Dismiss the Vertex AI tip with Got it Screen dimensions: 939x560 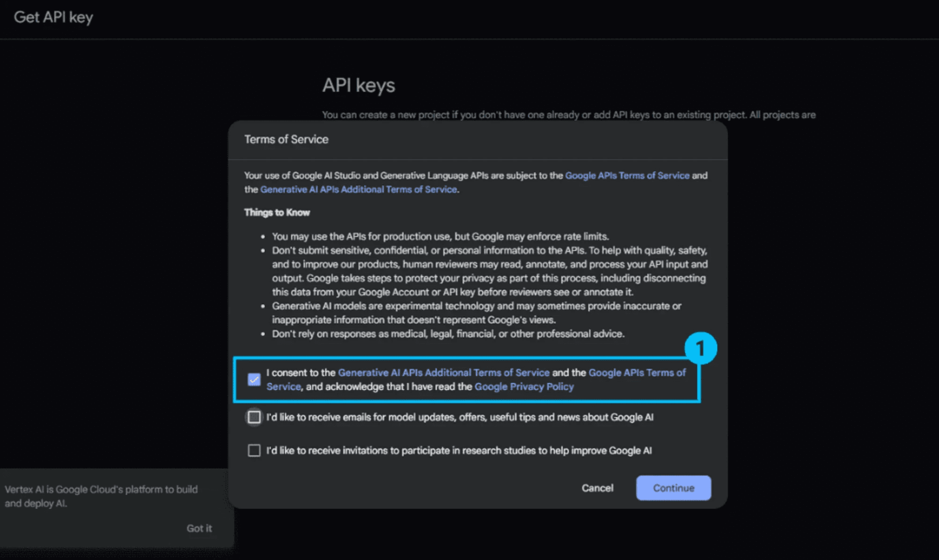[199, 528]
